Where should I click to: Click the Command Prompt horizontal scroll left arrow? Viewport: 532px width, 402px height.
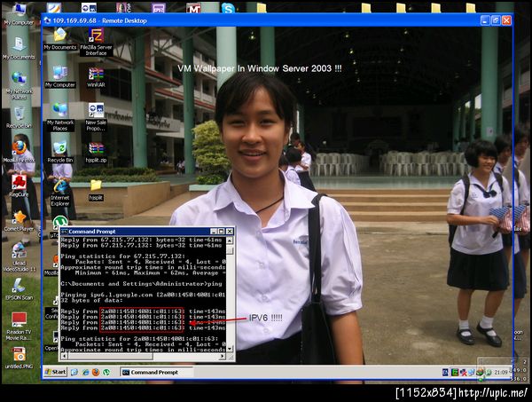(64, 356)
